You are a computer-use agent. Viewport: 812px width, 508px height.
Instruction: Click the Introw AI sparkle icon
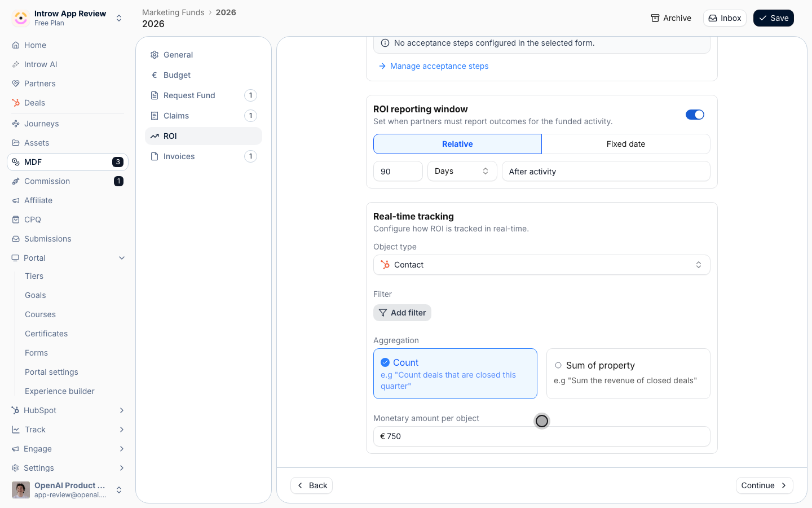(x=16, y=64)
